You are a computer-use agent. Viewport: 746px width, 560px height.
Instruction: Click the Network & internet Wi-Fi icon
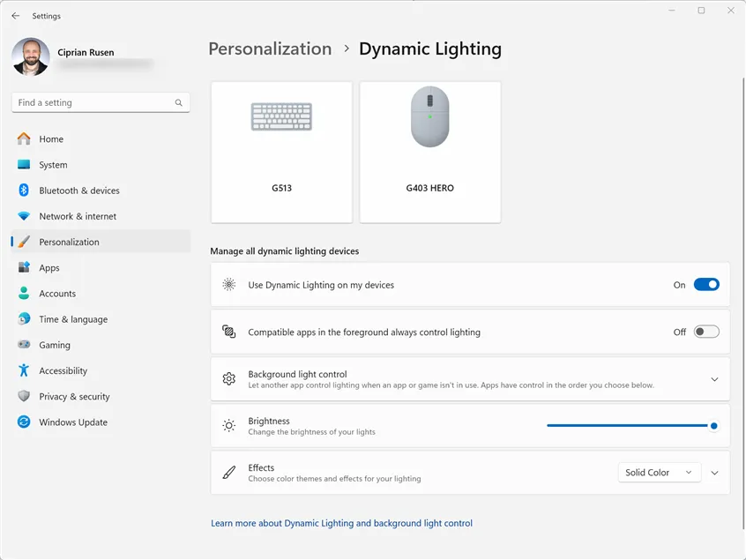[24, 216]
